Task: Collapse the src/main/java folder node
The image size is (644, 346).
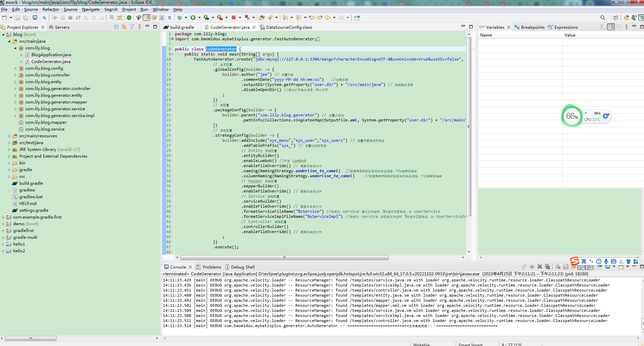Action: [9, 41]
